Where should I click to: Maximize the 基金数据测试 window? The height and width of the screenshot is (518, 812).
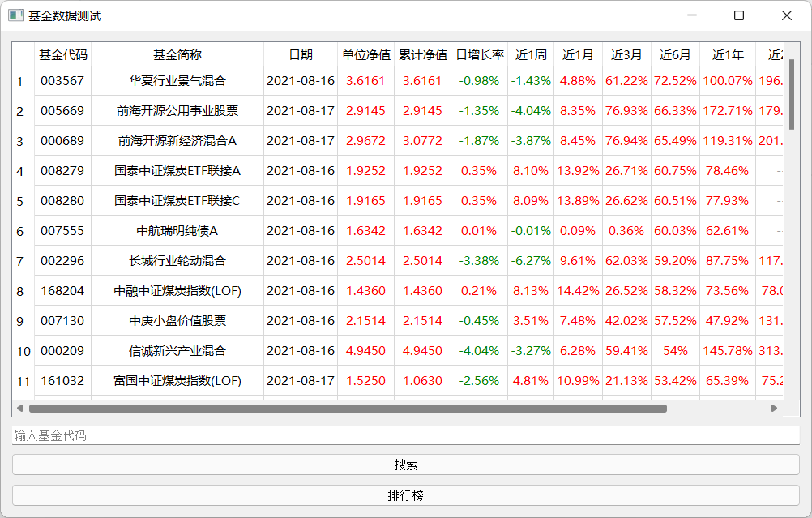739,15
